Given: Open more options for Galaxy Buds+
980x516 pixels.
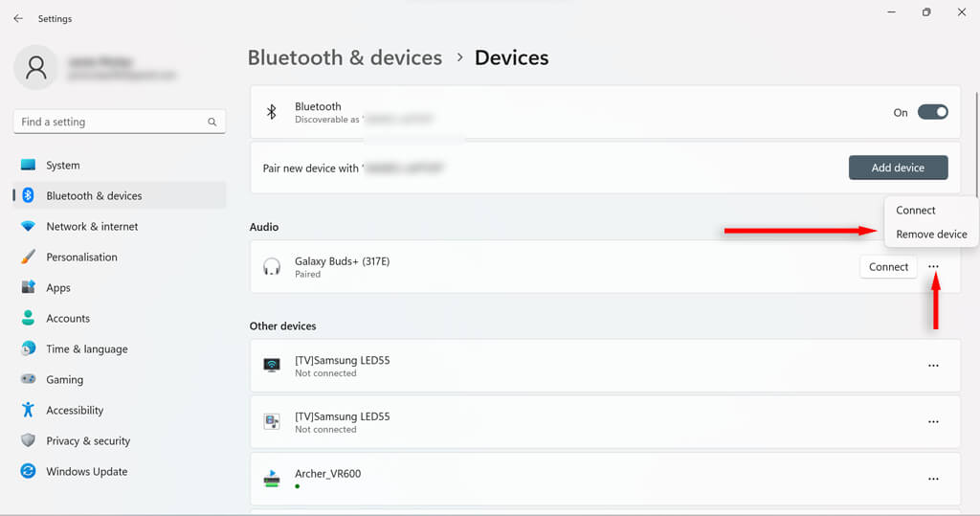Looking at the screenshot, I should coord(934,267).
